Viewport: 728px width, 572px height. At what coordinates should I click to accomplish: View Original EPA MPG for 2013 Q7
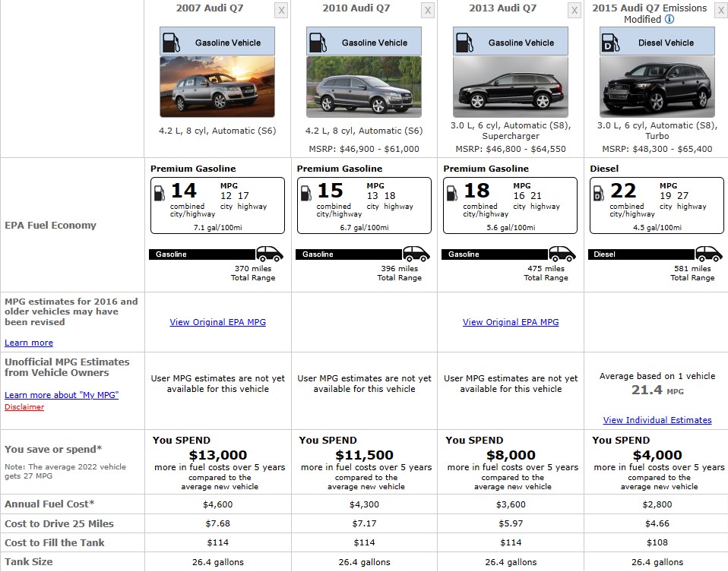[x=511, y=322]
